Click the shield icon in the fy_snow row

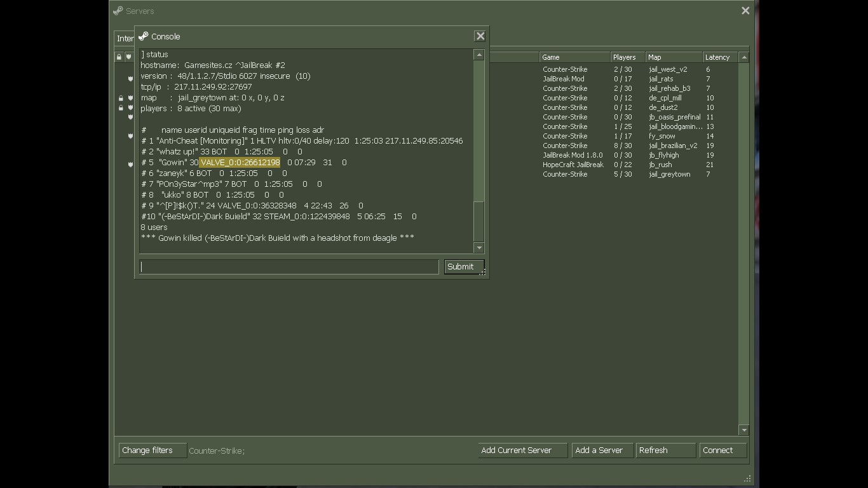130,136
